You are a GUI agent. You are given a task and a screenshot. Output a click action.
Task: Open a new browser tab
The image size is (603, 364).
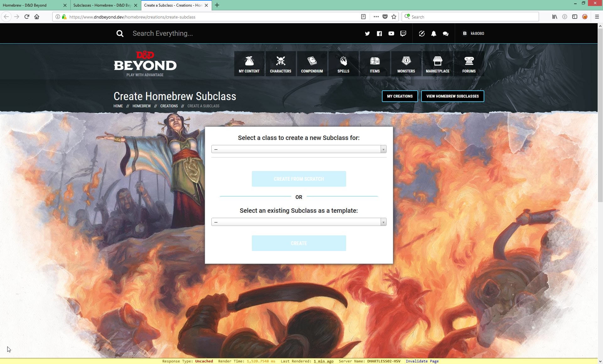click(x=217, y=5)
